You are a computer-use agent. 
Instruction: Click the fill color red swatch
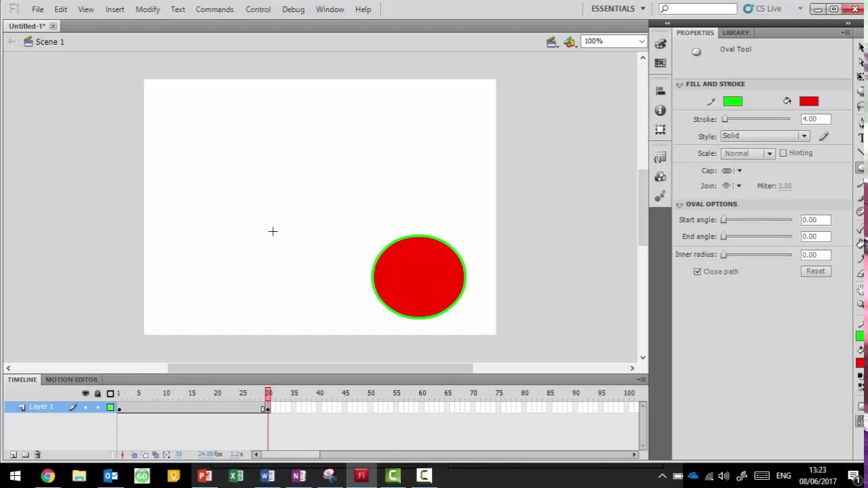(x=809, y=102)
